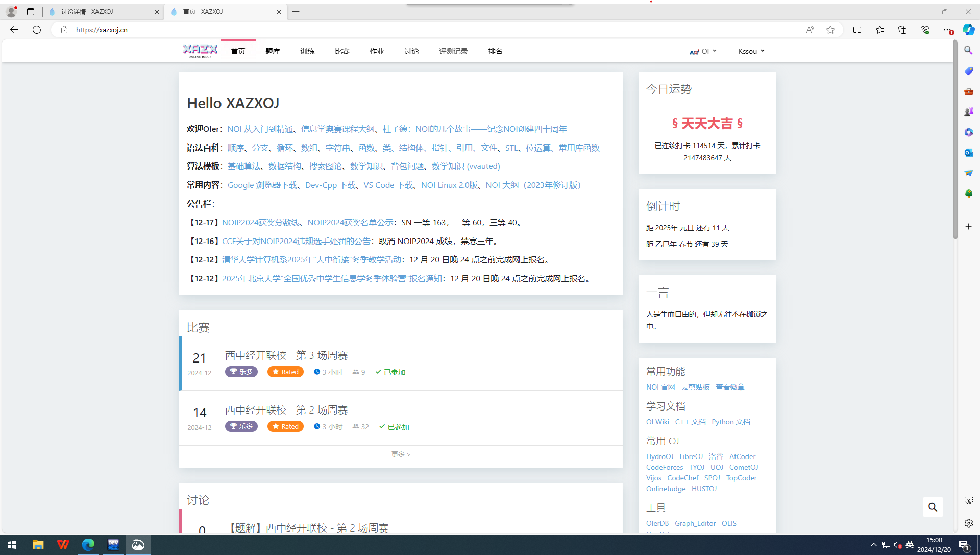
Task: Go to 题库 navigation tab
Action: click(x=273, y=51)
